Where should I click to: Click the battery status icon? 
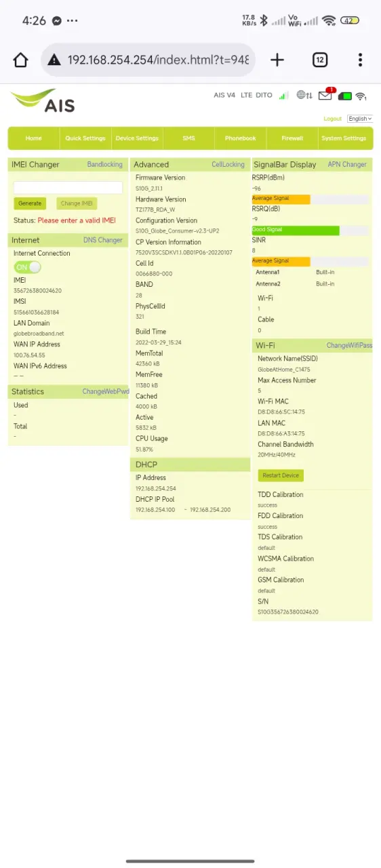(x=345, y=96)
